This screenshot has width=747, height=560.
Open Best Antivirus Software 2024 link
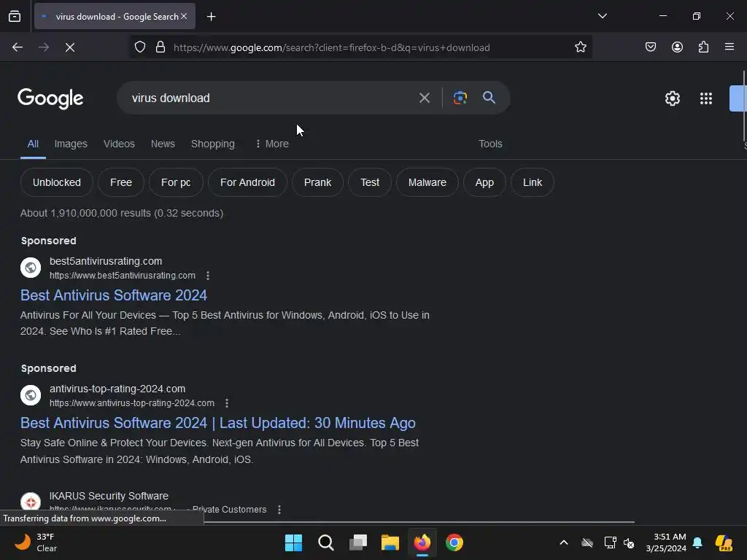[x=113, y=295]
